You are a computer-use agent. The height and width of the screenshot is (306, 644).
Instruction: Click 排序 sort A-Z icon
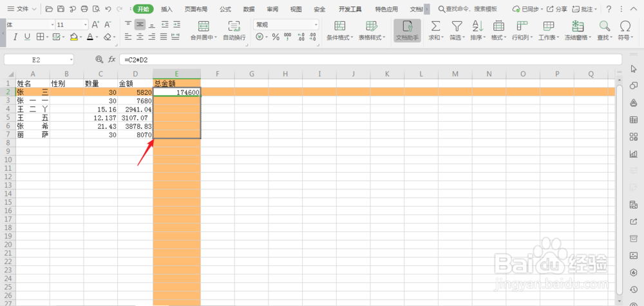click(x=478, y=26)
